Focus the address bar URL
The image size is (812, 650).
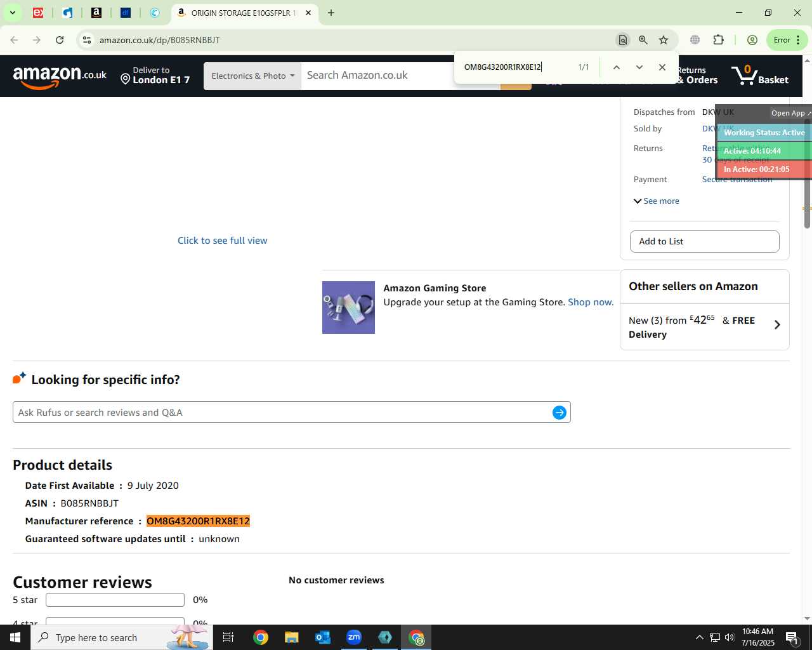click(160, 40)
